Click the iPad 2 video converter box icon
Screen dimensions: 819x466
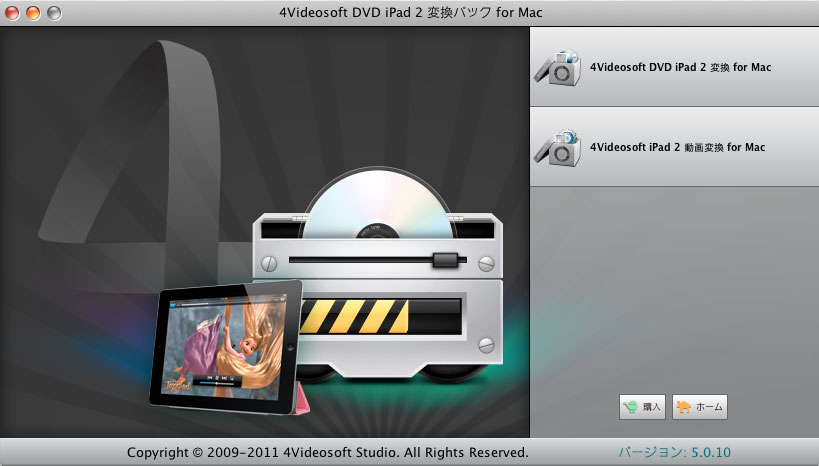pyautogui.click(x=558, y=147)
